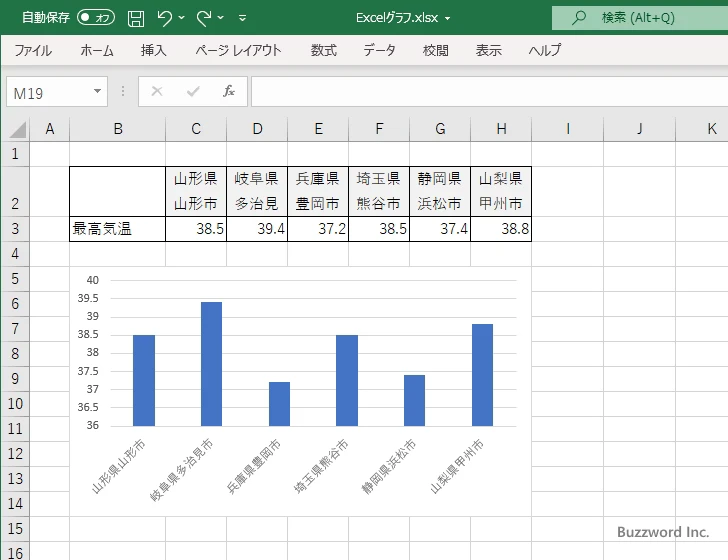Viewport: 728px width, 560px height.
Task: Click the Undo arrow icon
Action: (164, 18)
